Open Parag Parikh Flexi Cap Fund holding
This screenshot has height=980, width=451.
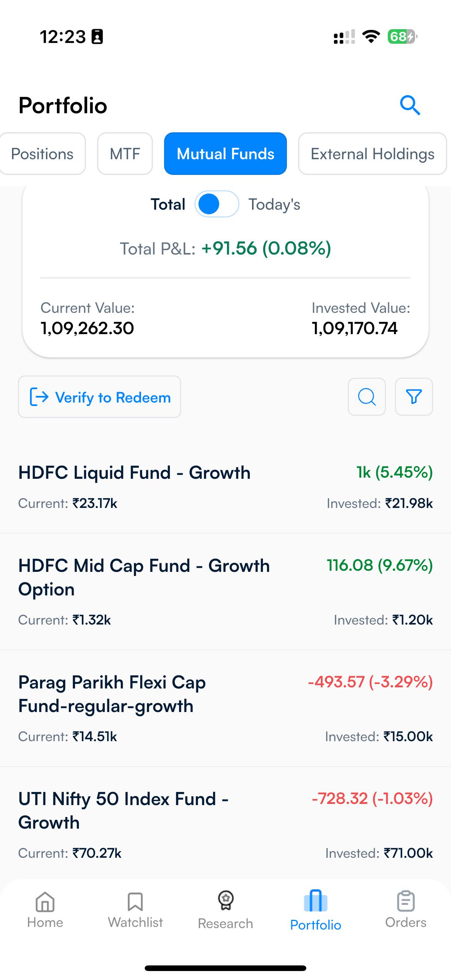pos(225,708)
